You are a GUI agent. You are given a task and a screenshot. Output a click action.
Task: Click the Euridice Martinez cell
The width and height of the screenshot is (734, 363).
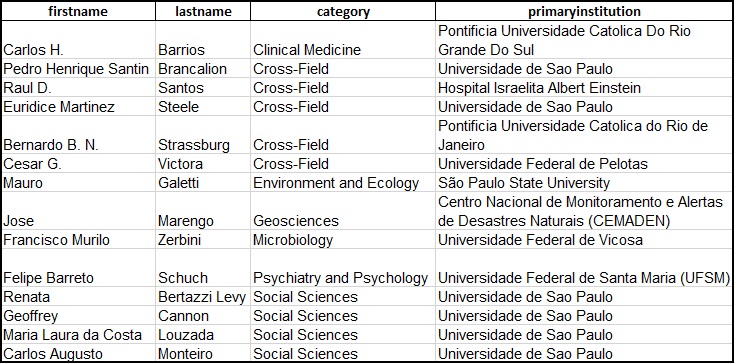tap(78, 107)
